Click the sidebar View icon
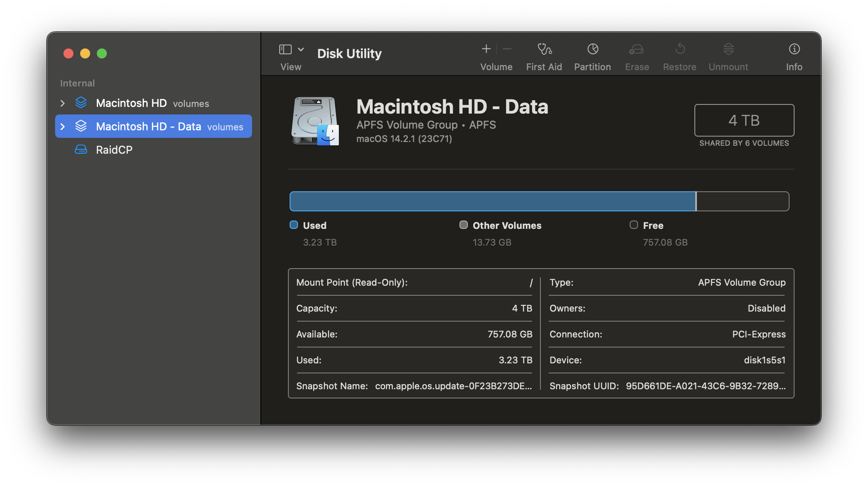 point(285,49)
